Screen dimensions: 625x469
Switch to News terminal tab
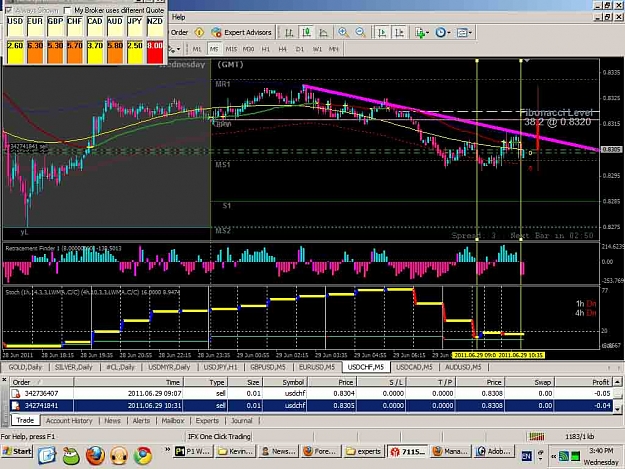coord(112,420)
